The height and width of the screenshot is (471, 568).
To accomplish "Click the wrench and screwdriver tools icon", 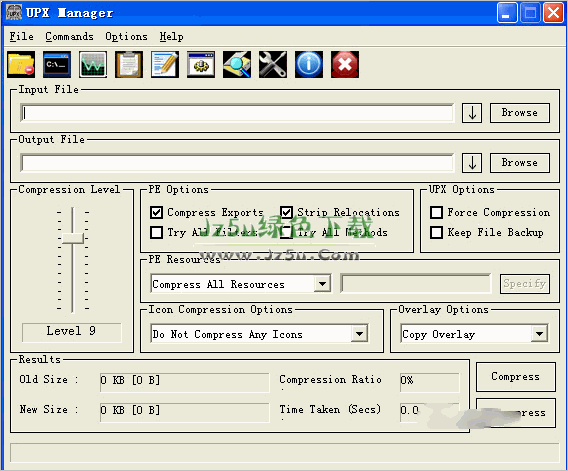I will click(x=273, y=64).
